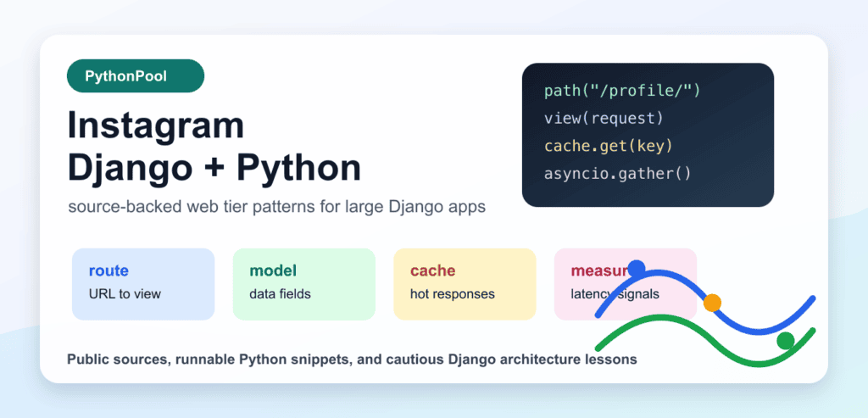Screen dimensions: 868x418
Task: Select the model data fields card
Action: click(304, 284)
